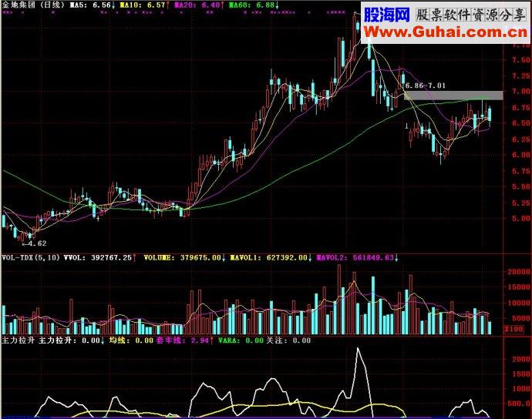Click the 5.00 price axis label
Screen dimensions: 532x419
[520, 218]
